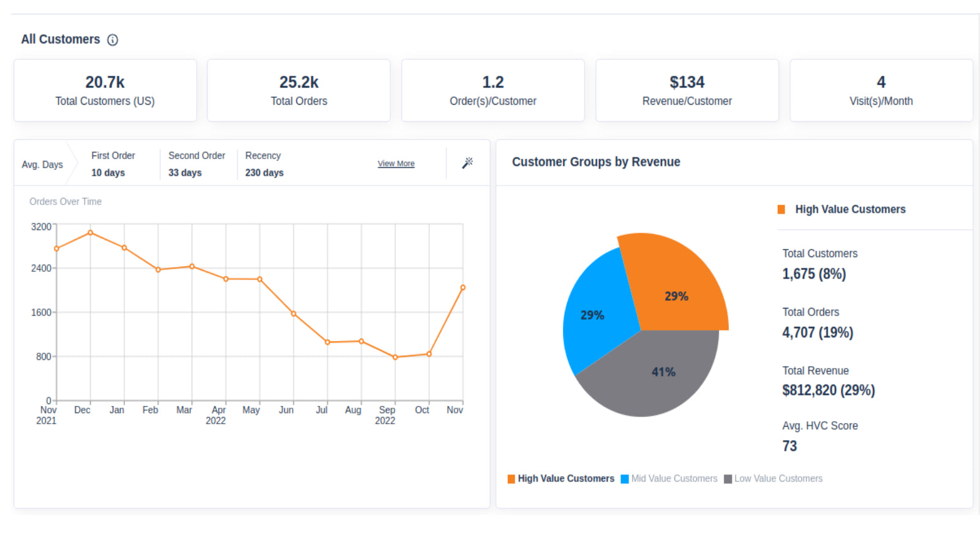The image size is (980, 551).
Task: Click the blue 29% pie slice
Action: click(x=593, y=315)
